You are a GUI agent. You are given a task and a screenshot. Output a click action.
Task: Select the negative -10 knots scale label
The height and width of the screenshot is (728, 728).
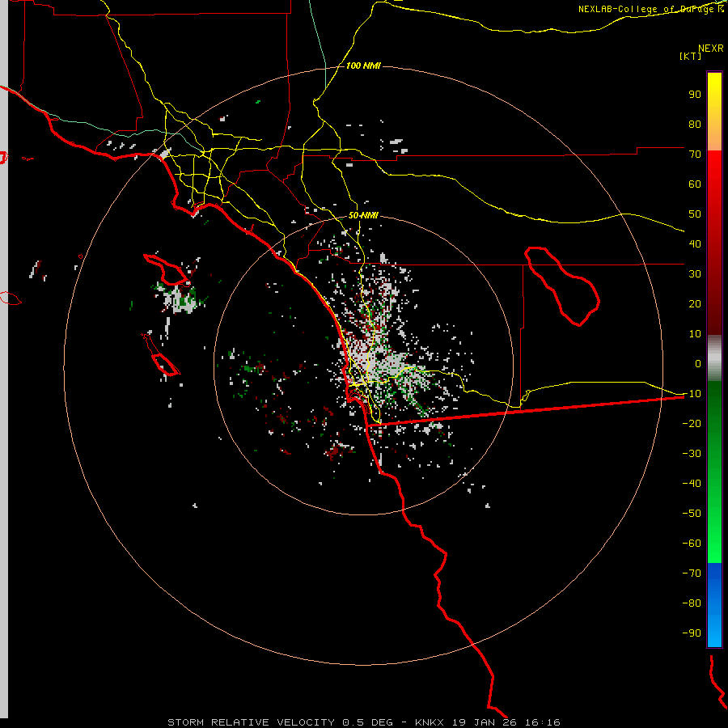tap(692, 394)
